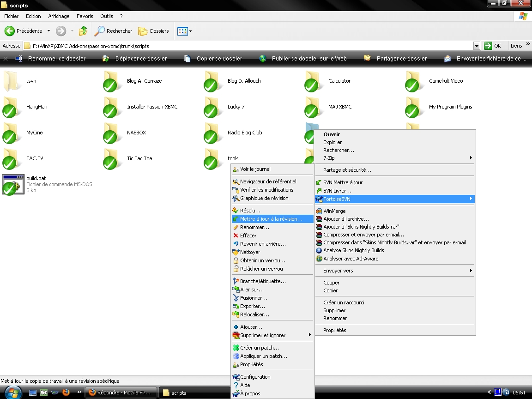
Task: Click the Branche/étiquette icon
Action: click(236, 281)
